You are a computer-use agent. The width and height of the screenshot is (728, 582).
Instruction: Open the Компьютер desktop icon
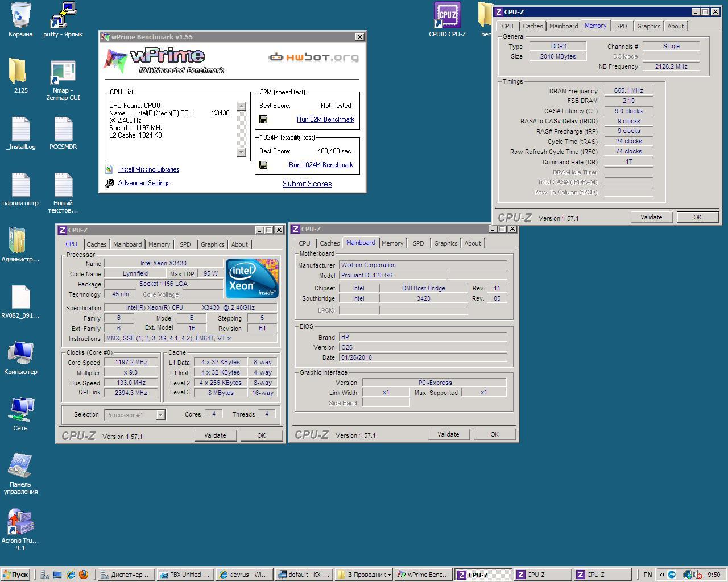[x=20, y=358]
